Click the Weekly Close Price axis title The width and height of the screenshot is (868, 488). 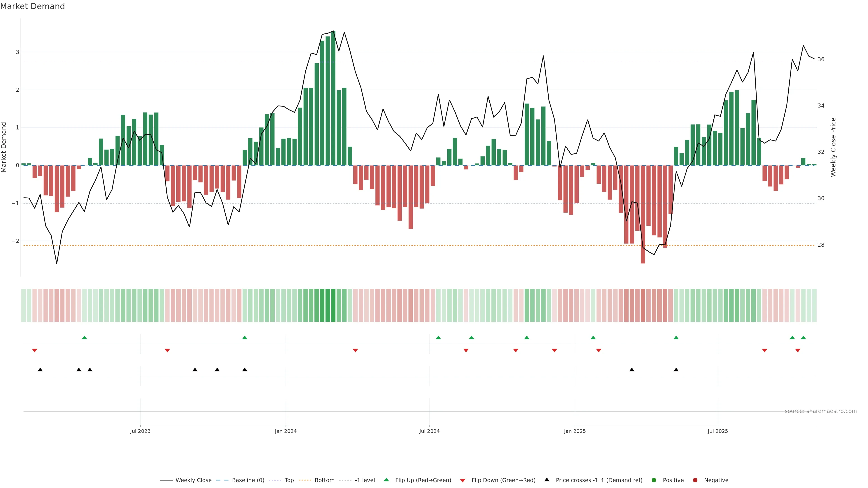point(833,147)
